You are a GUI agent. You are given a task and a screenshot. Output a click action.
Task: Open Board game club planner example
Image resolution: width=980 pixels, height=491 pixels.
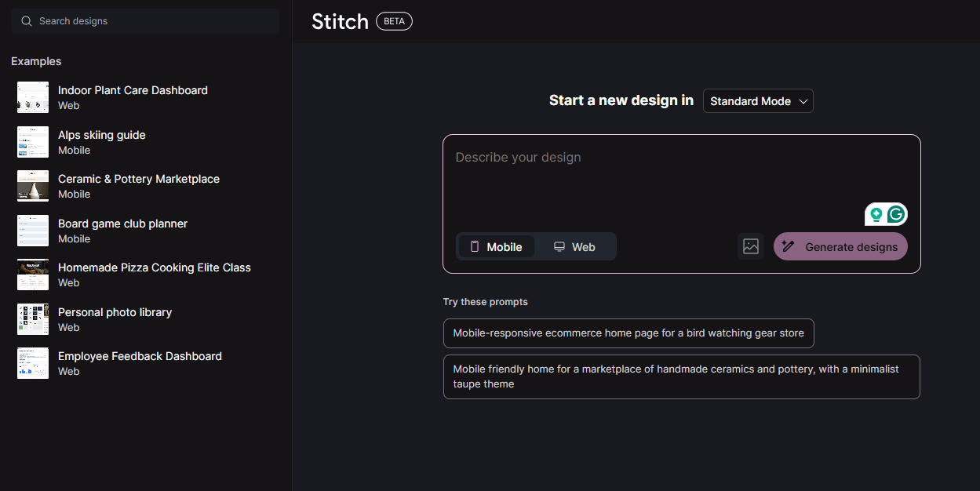pyautogui.click(x=122, y=231)
